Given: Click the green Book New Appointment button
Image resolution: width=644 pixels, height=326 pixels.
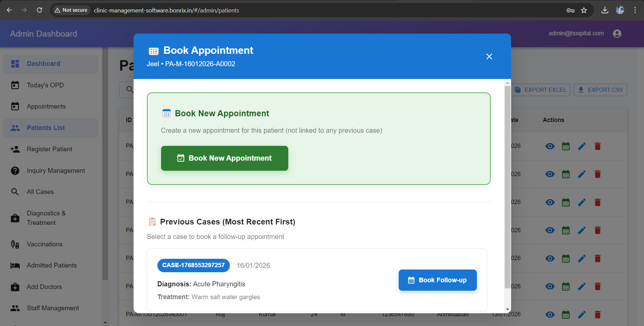Looking at the screenshot, I should [224, 158].
